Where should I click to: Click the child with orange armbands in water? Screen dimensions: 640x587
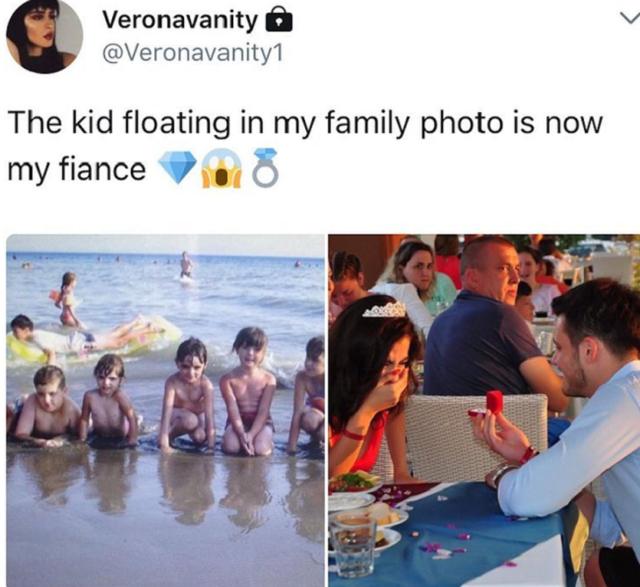coord(66,297)
